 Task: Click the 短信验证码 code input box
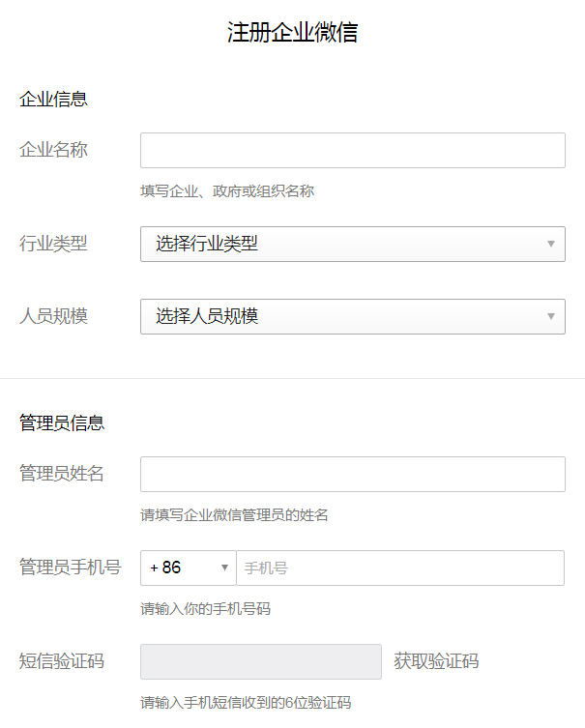tap(261, 662)
